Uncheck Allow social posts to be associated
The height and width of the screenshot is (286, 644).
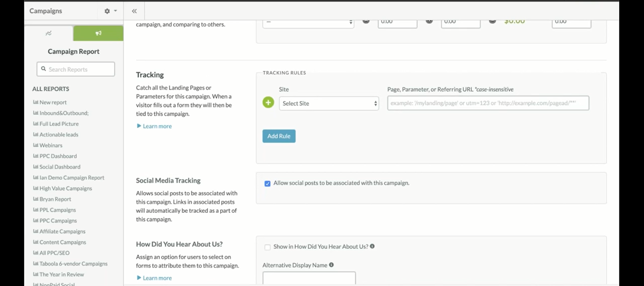(267, 184)
